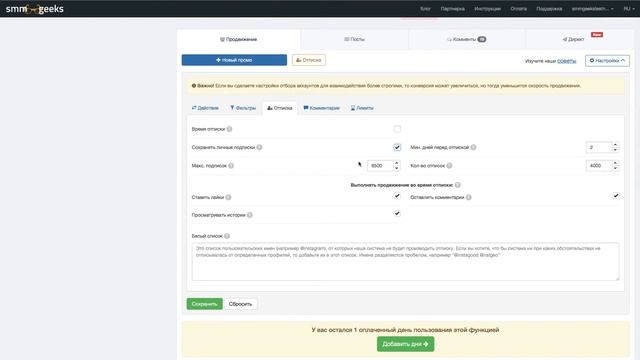Switch to the Посты tab
640x360 pixels.
354,40
